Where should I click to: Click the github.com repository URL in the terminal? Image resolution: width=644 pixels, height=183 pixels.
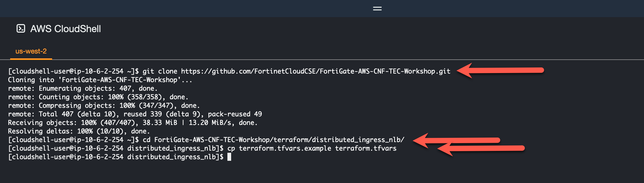[x=316, y=71]
